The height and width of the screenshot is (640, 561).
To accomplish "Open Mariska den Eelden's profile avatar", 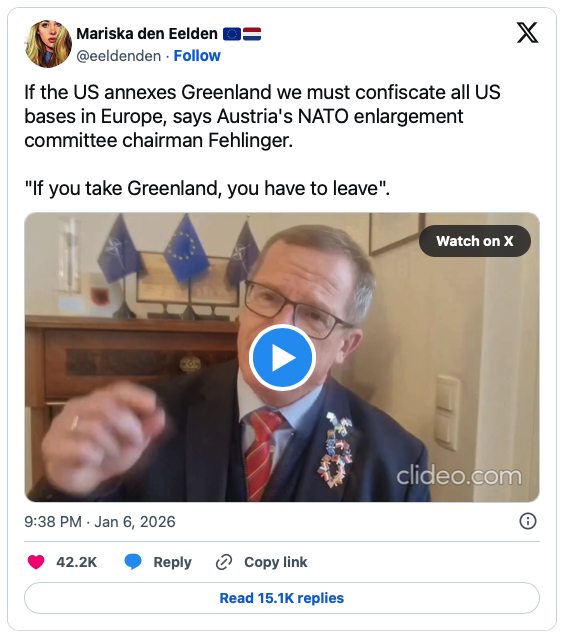I will 48,44.
